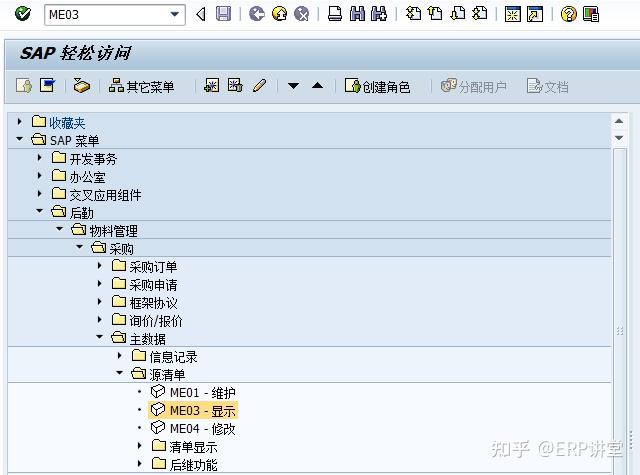Expand the 询价/报价 folder

[100, 319]
